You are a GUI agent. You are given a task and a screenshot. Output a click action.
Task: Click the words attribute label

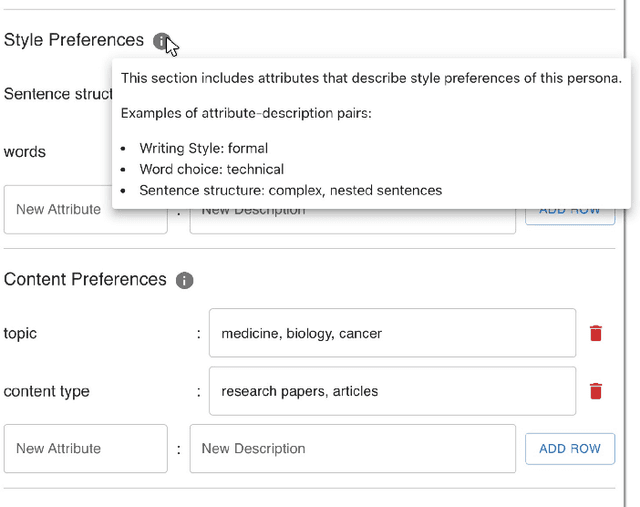pyautogui.click(x=25, y=152)
